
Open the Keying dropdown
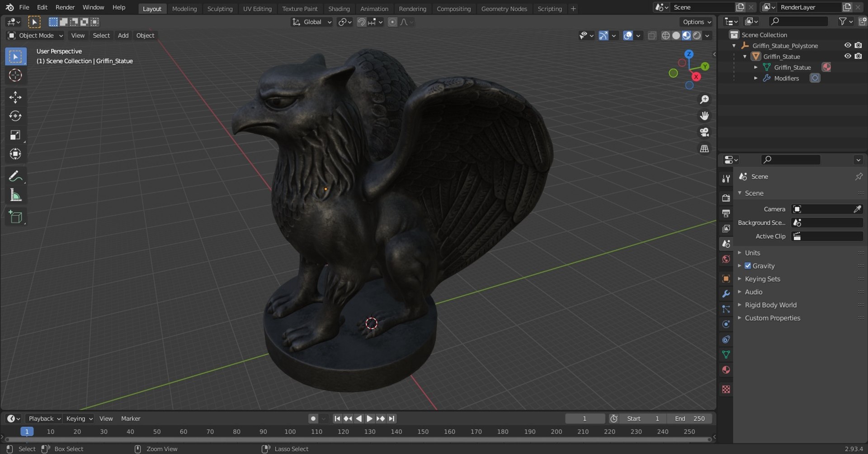pyautogui.click(x=79, y=419)
